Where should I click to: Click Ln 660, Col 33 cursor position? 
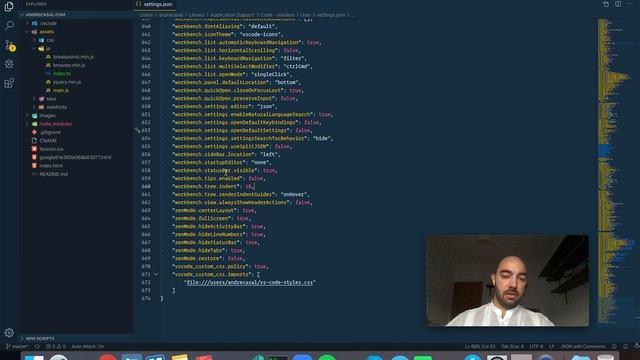click(480, 346)
